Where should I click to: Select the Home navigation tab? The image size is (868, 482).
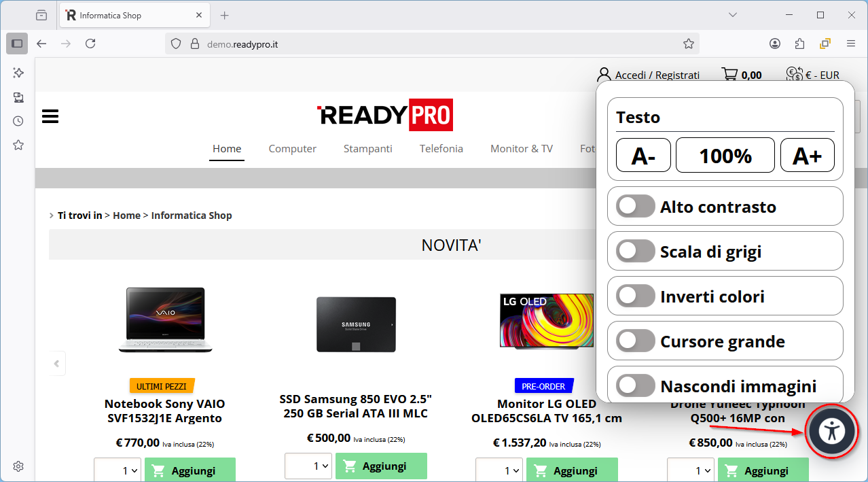pos(227,149)
